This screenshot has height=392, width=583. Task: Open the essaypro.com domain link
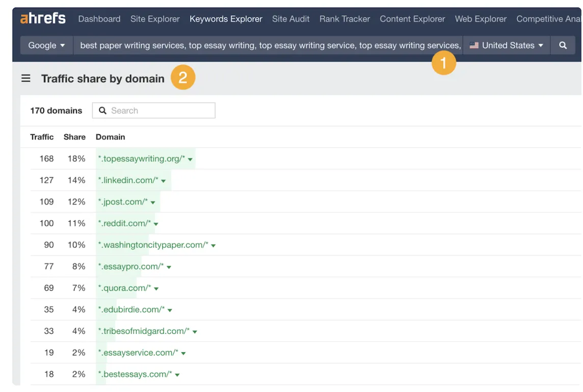[x=130, y=266]
